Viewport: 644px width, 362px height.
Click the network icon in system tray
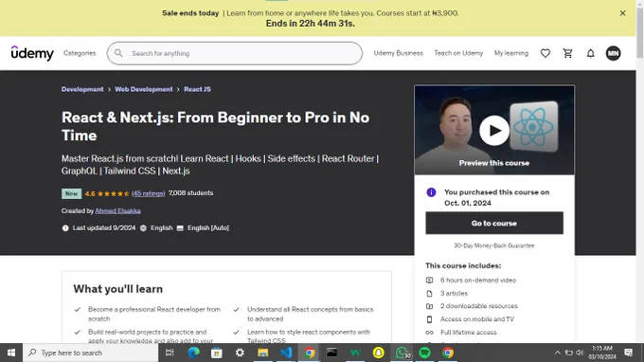pyautogui.click(x=569, y=353)
